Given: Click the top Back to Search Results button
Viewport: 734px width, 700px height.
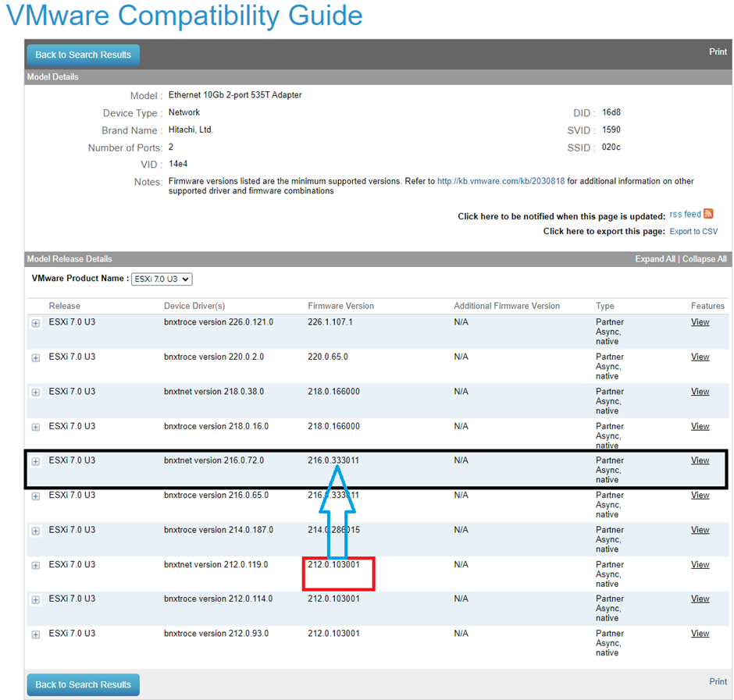Looking at the screenshot, I should [x=84, y=55].
